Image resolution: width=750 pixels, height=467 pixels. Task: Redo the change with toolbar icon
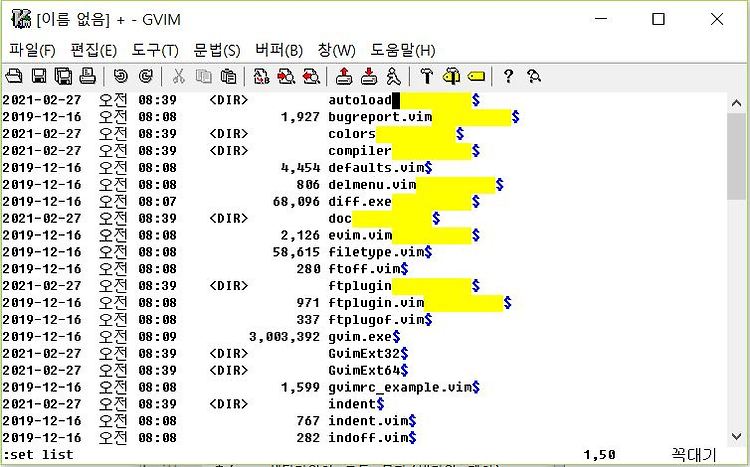146,76
